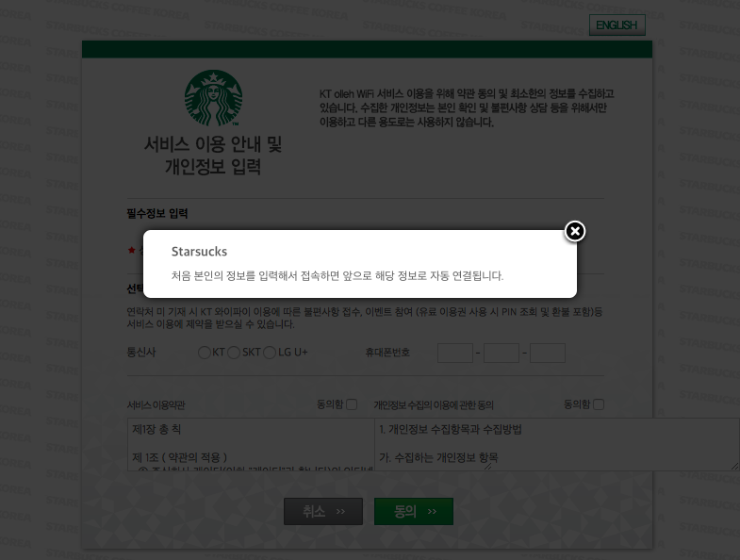This screenshot has width=740, height=560.
Task: Focus the middle phone number field
Action: click(x=502, y=354)
